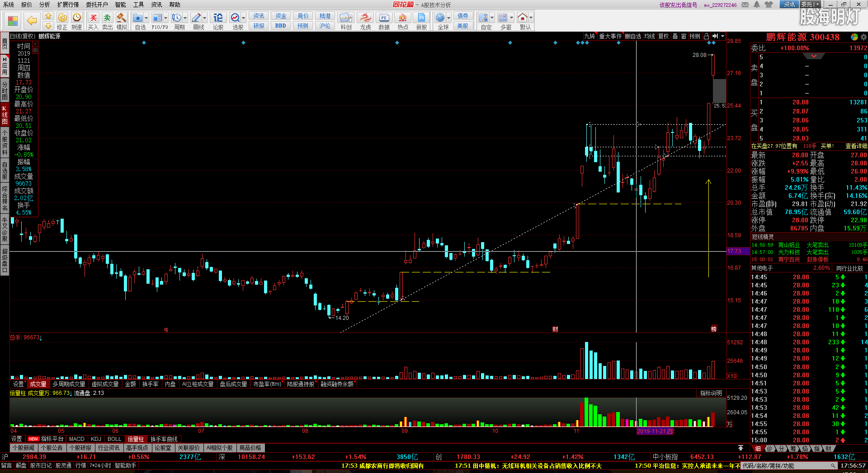Click the highest price label 28.08 on chart

[x=699, y=55]
